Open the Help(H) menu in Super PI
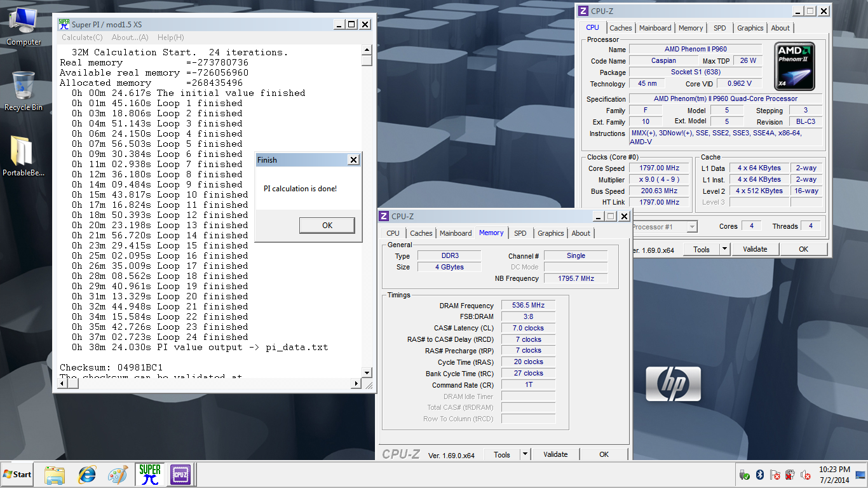Image resolution: width=868 pixels, height=488 pixels. pos(170,37)
